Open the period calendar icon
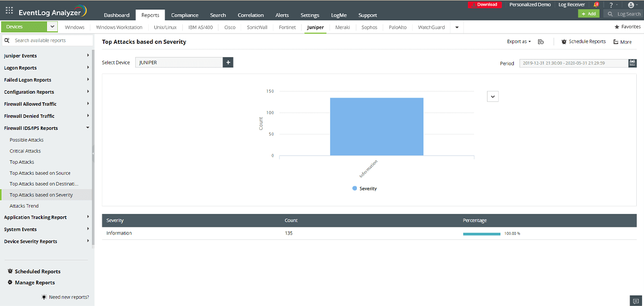 632,63
